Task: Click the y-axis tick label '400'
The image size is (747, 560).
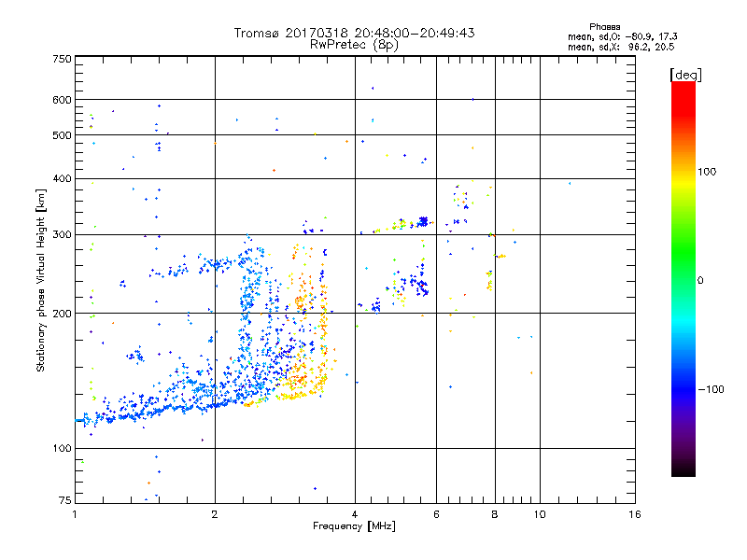Action: coord(62,179)
